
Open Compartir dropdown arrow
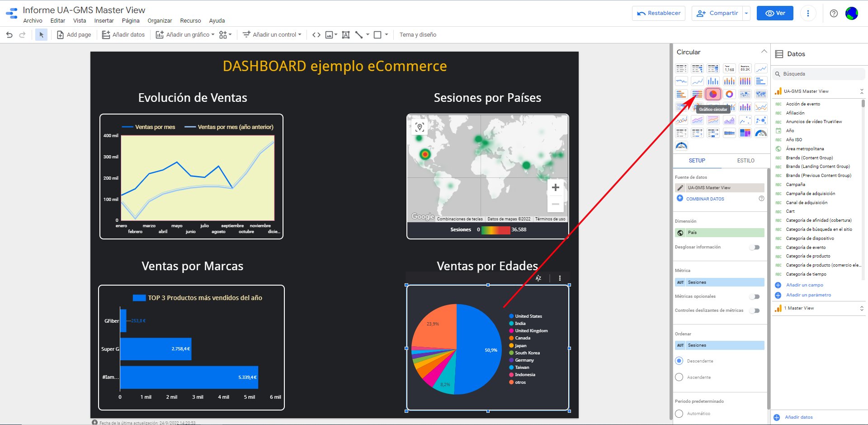coord(746,14)
